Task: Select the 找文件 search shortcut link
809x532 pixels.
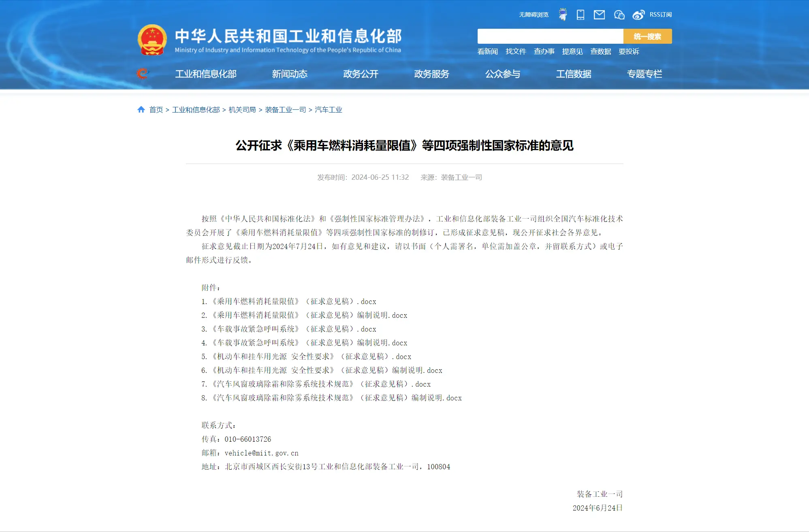Action: [516, 51]
